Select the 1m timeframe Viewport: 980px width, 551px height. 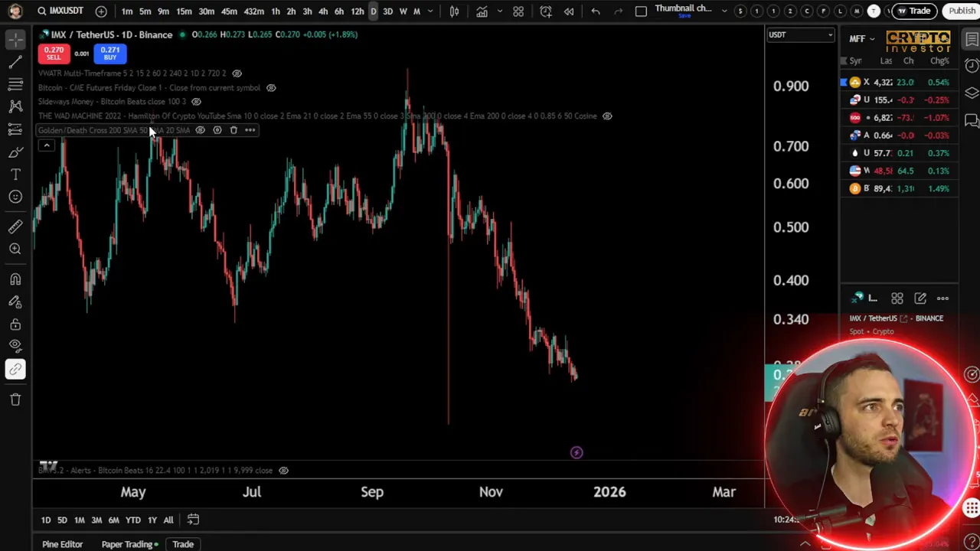tap(127, 11)
